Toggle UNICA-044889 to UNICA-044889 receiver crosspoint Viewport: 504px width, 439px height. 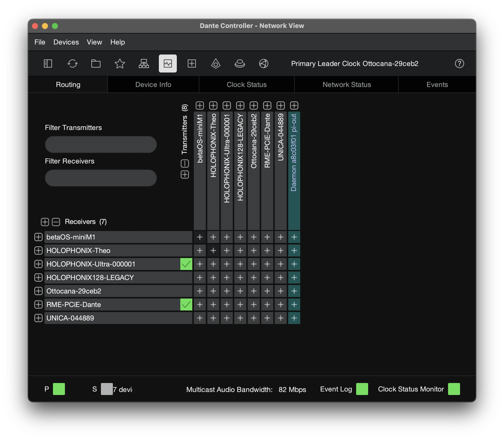(x=281, y=318)
